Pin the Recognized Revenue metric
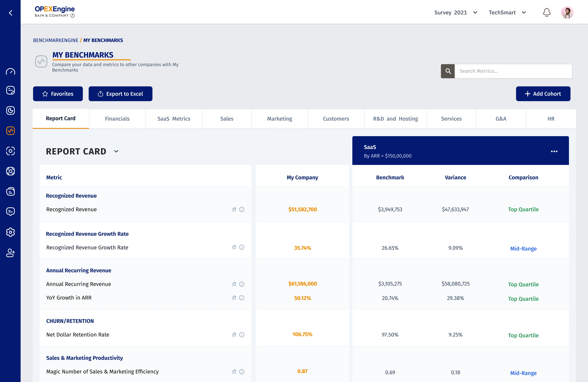Image resolution: width=588 pixels, height=382 pixels. click(234, 210)
